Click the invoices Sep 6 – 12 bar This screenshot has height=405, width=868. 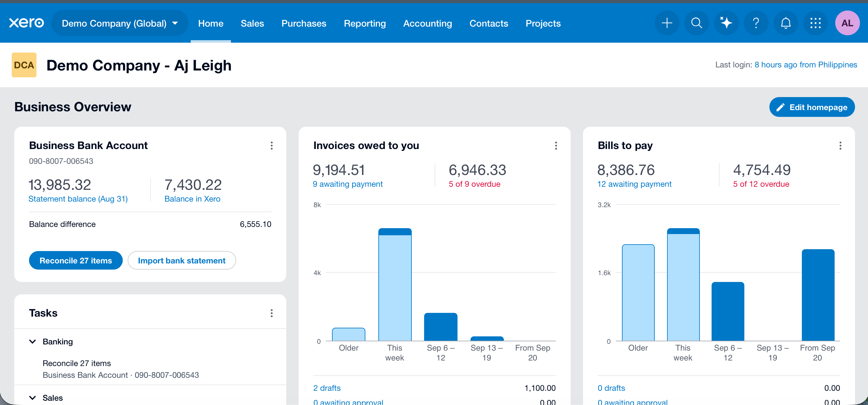(441, 327)
